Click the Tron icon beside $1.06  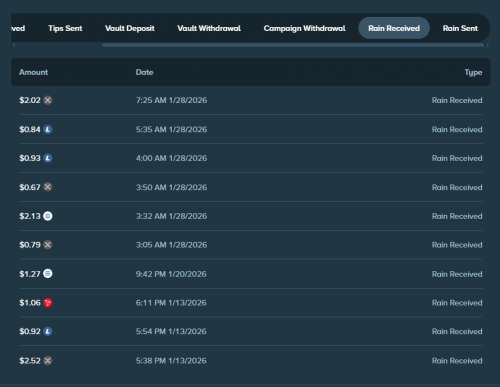[x=48, y=303]
